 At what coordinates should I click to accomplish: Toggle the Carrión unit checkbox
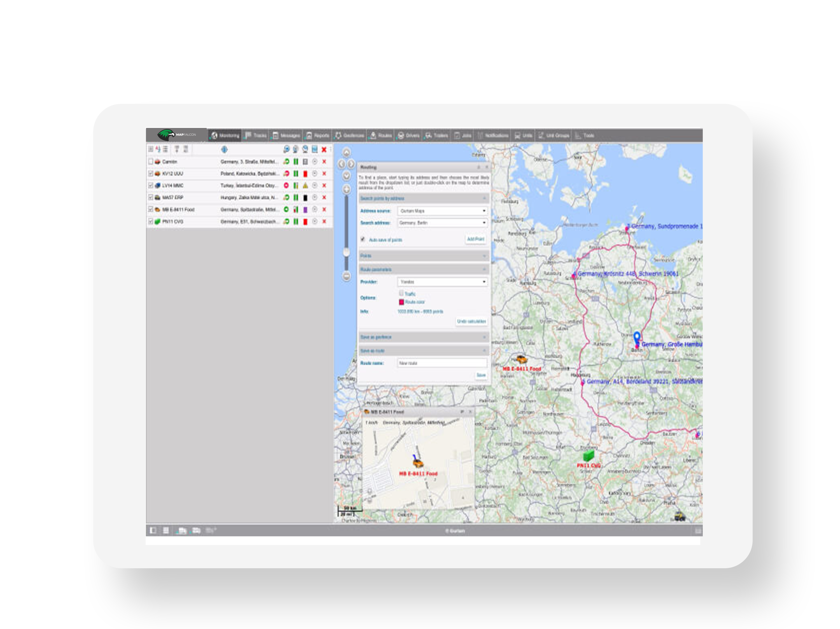151,162
